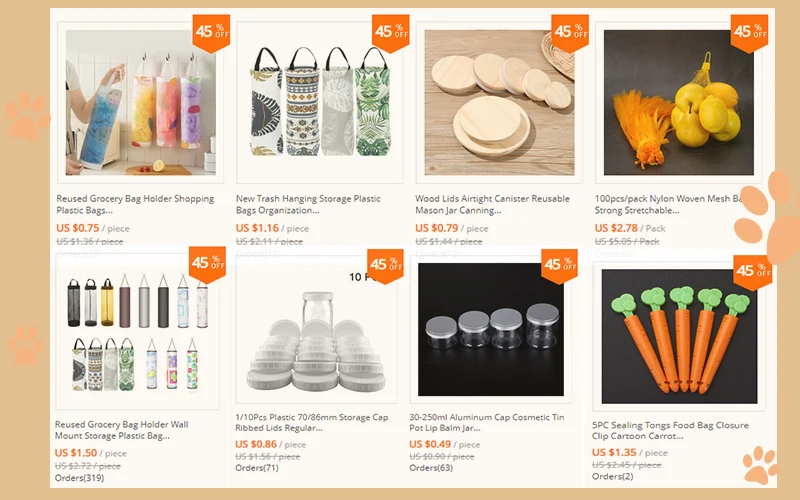Select the carrot sealing clips image

(679, 337)
